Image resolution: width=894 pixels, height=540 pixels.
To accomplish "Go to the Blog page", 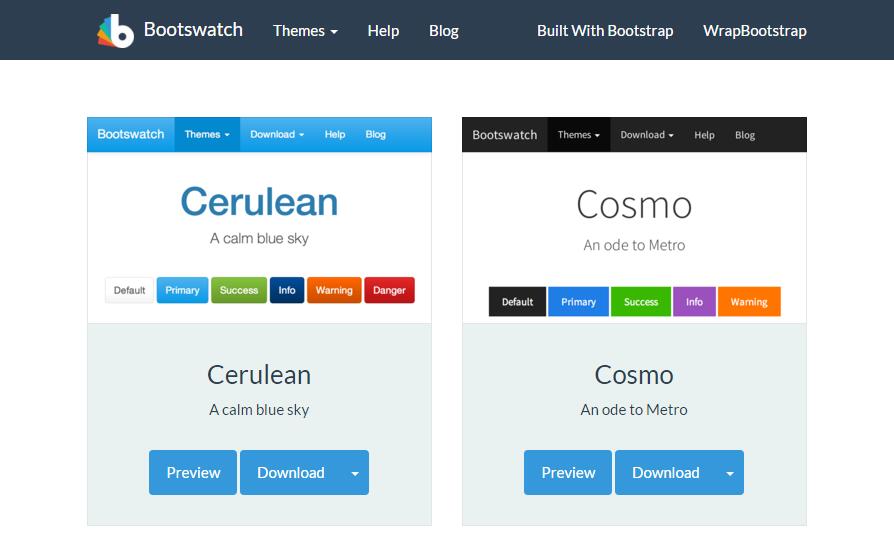I will click(444, 31).
